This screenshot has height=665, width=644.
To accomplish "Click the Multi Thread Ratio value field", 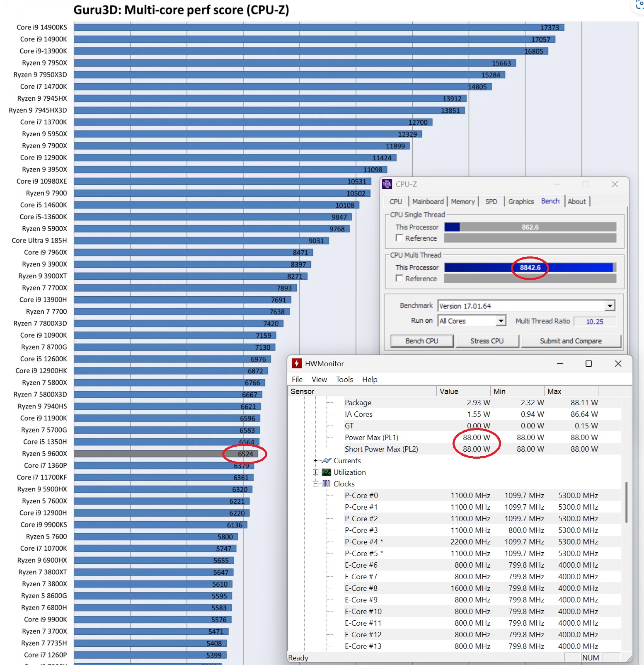I will pyautogui.click(x=595, y=321).
